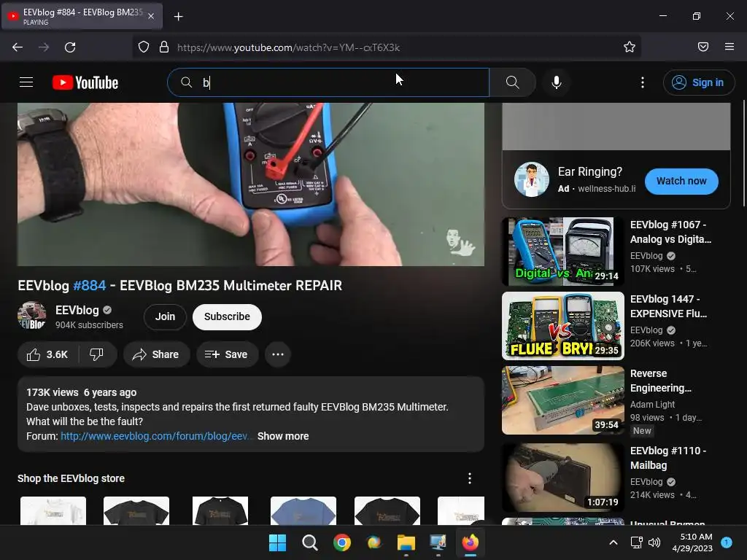Start voice search with microphone icon

point(557,82)
